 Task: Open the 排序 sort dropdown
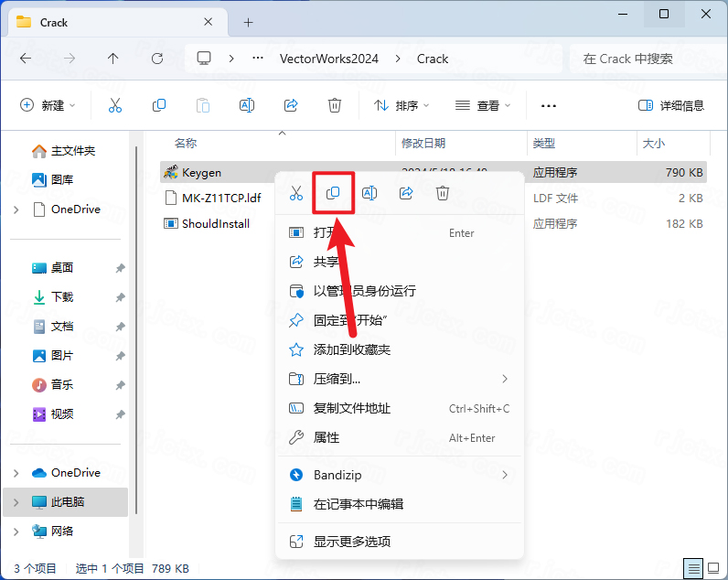tap(402, 106)
